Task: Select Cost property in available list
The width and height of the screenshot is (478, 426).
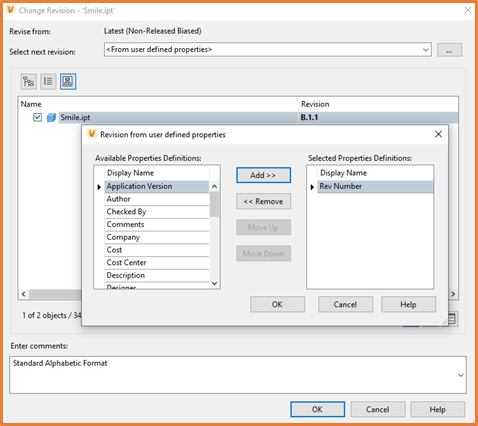Action: click(157, 250)
